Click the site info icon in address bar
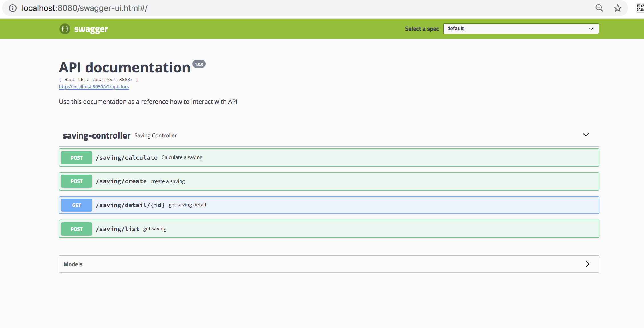The image size is (644, 328). pos(13,8)
